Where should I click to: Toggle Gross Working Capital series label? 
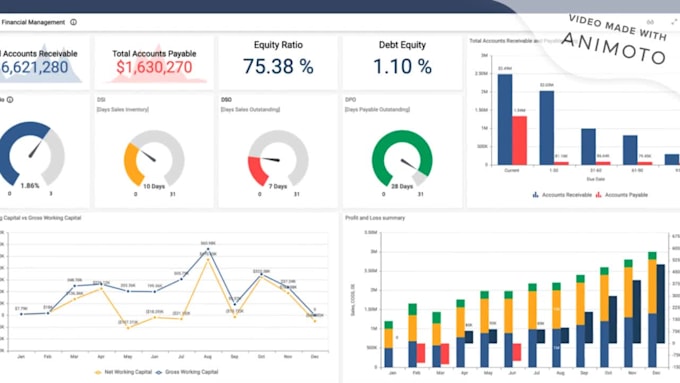click(x=191, y=372)
